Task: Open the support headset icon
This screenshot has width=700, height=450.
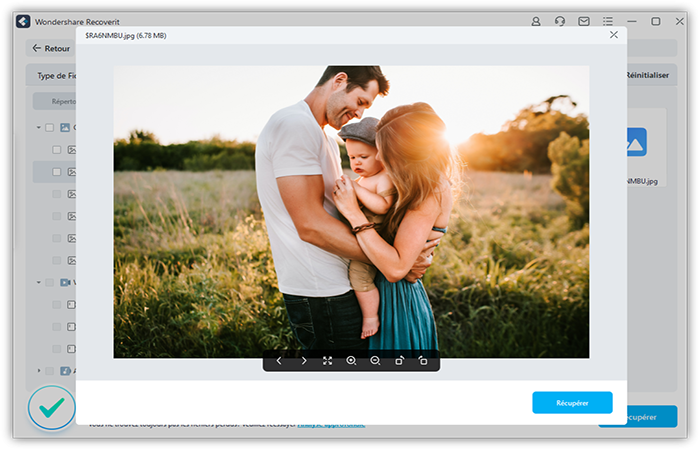Action: [x=560, y=21]
